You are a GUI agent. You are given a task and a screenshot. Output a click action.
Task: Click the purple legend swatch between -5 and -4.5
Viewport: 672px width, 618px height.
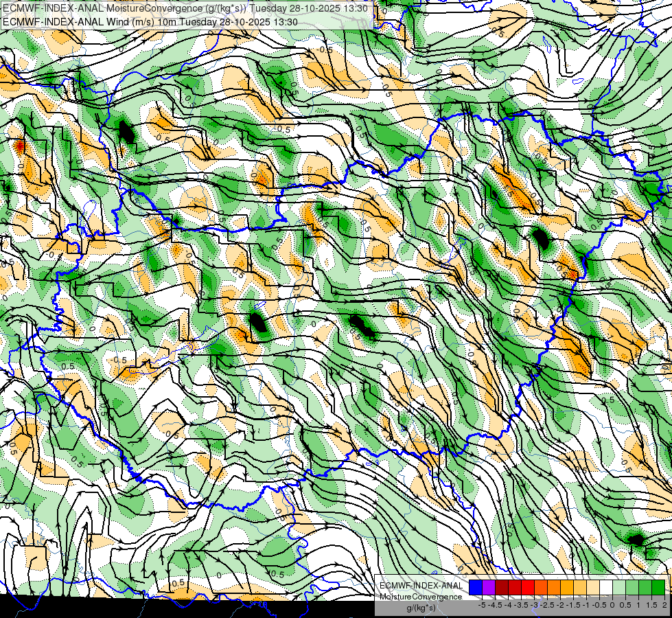489,588
